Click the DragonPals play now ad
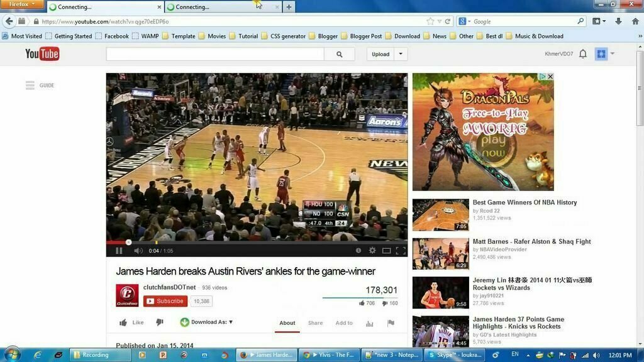Viewport: 644px width, 362px height. click(483, 132)
